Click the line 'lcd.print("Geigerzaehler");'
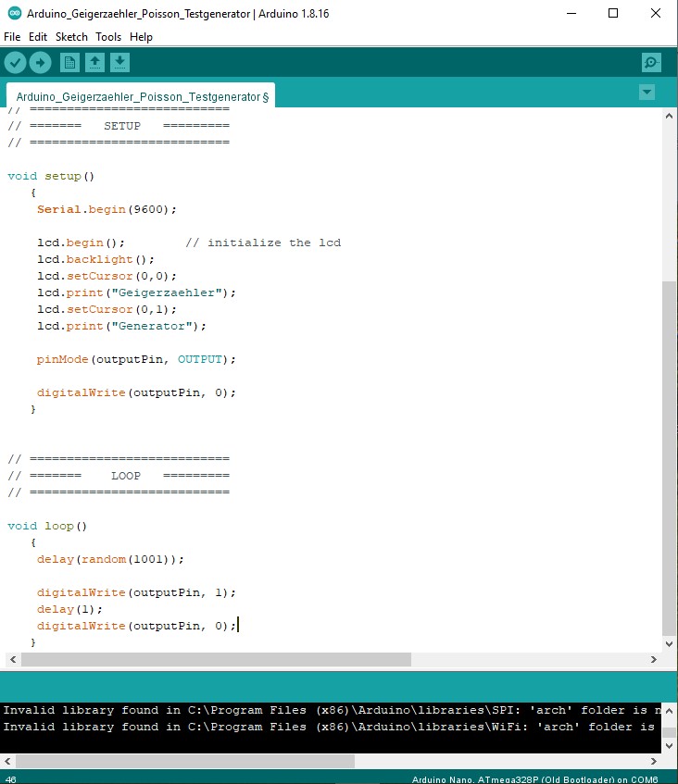The width and height of the screenshot is (678, 784). [x=136, y=292]
